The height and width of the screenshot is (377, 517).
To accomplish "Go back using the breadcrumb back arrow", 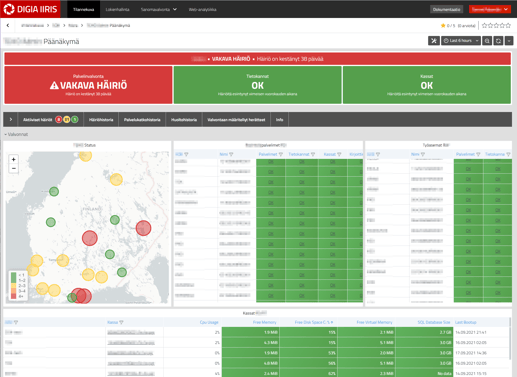I will tap(8, 25).
